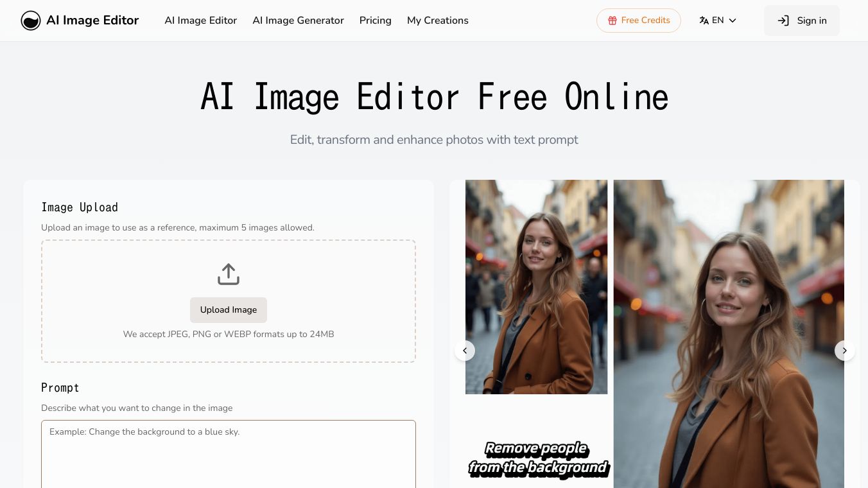868x488 pixels.
Task: Click the "Image Upload" section title
Action: point(80,207)
